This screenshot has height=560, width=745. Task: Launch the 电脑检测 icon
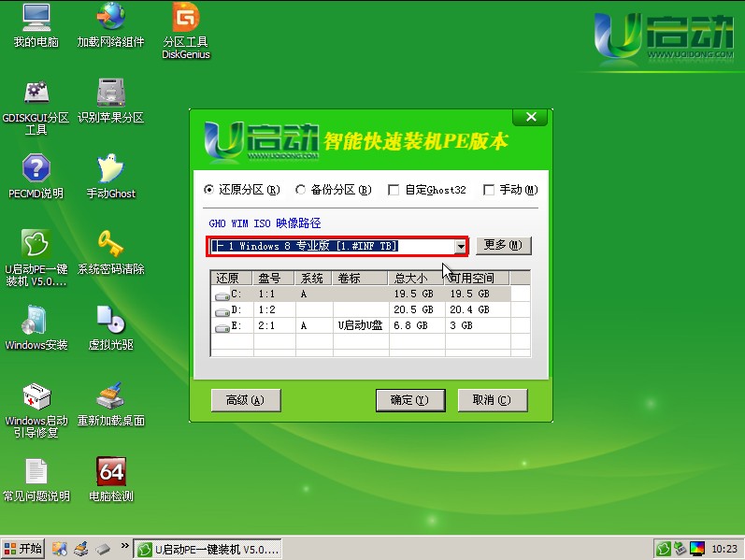110,481
